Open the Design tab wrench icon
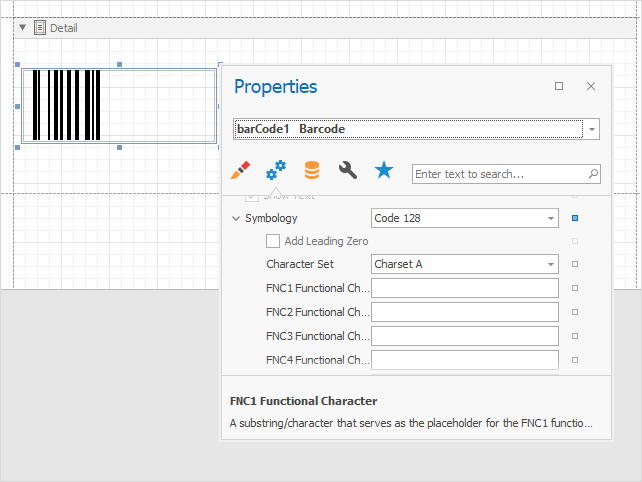 [x=348, y=170]
